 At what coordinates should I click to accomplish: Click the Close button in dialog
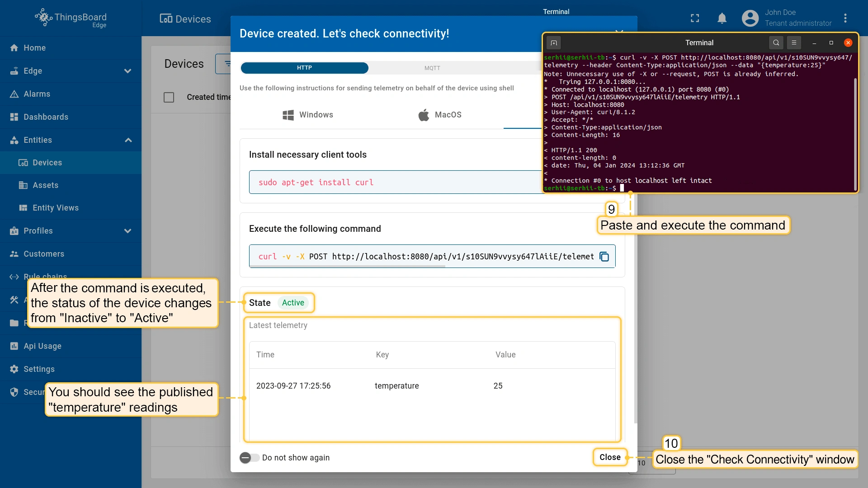click(x=610, y=457)
